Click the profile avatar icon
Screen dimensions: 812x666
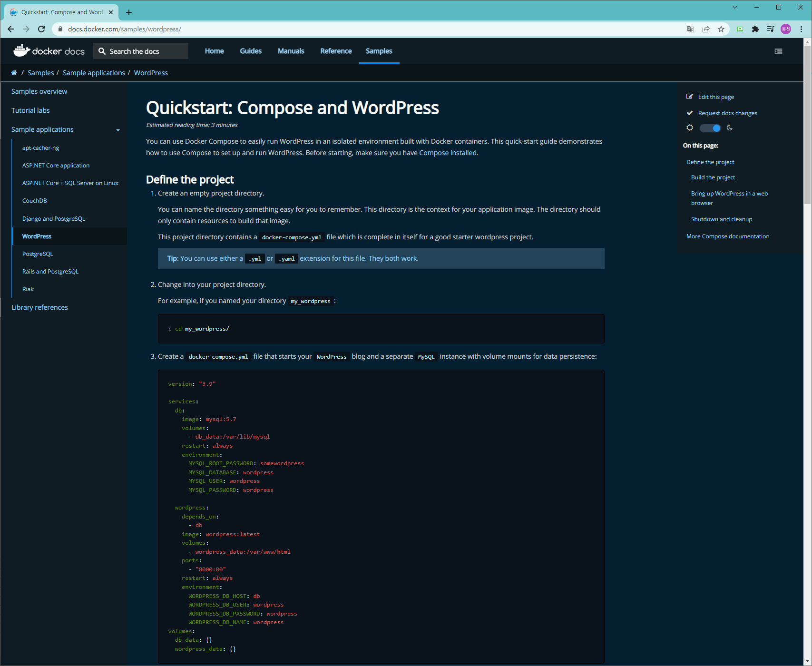(786, 29)
